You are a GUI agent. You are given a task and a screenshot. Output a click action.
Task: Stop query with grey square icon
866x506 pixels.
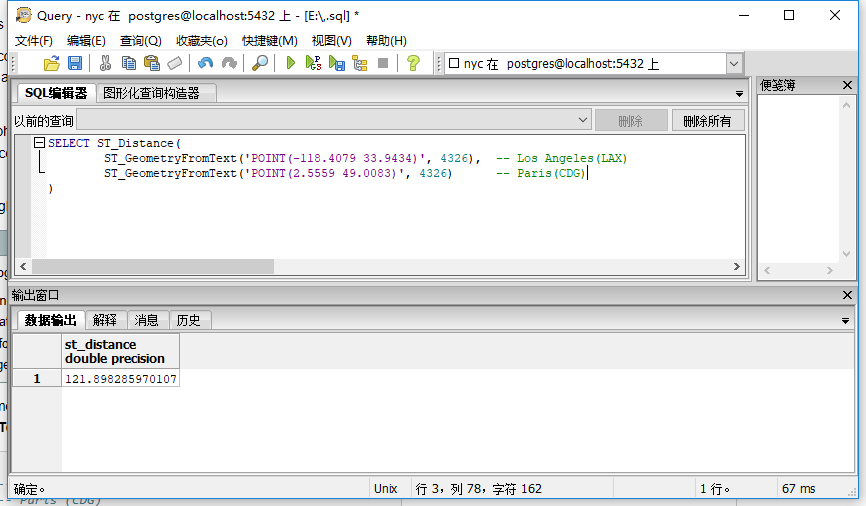383,63
